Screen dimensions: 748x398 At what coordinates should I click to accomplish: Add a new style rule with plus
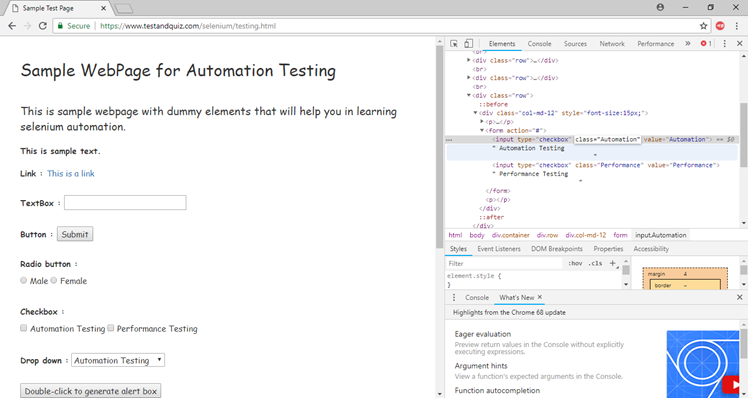pyautogui.click(x=613, y=263)
